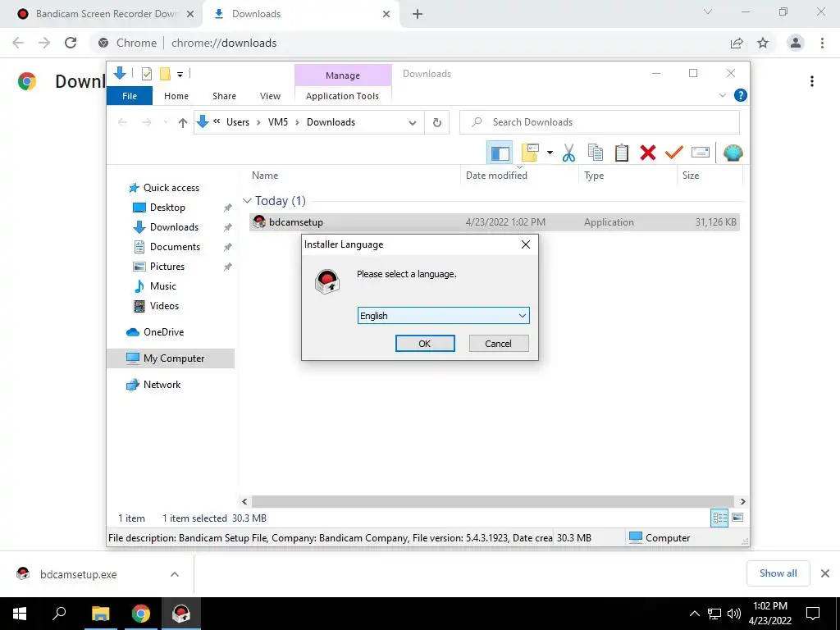Click the new folder options icon
The width and height of the screenshot is (840, 630).
pos(530,153)
